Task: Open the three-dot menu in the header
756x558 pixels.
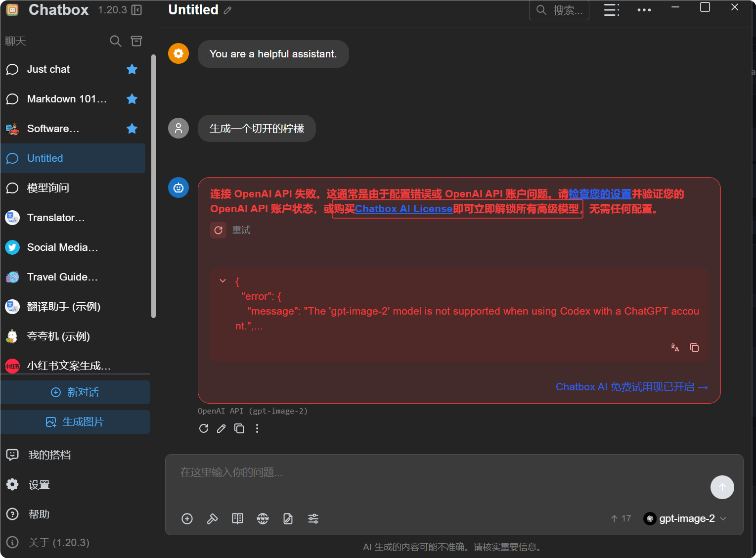Action: click(644, 10)
